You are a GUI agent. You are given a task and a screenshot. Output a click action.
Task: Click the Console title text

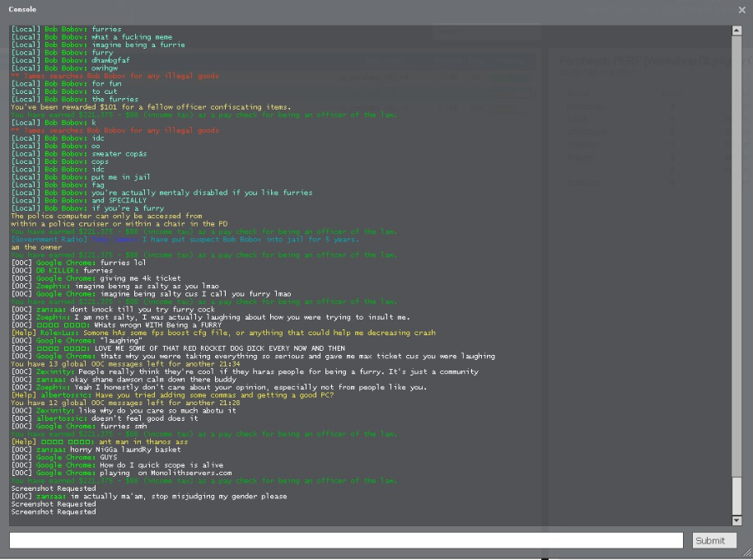(x=22, y=9)
